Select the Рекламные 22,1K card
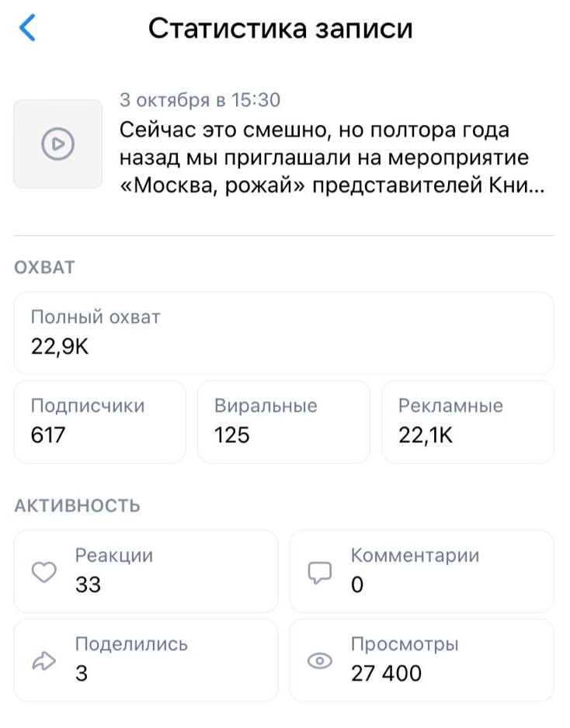The height and width of the screenshot is (728, 570). (x=467, y=421)
